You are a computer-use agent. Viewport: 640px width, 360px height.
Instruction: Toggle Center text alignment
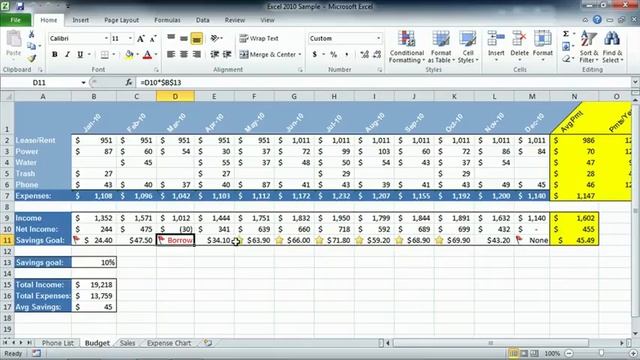coord(184,54)
